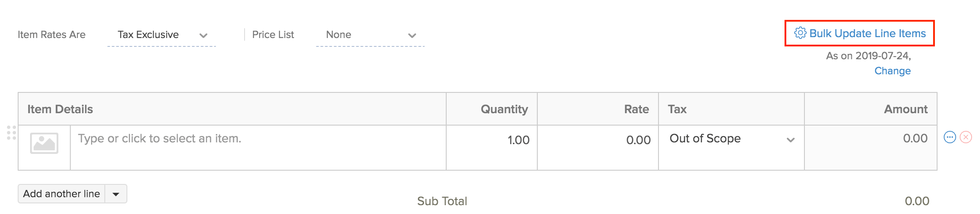Click the Quantity column header
The width and height of the screenshot is (980, 214).
[x=504, y=109]
